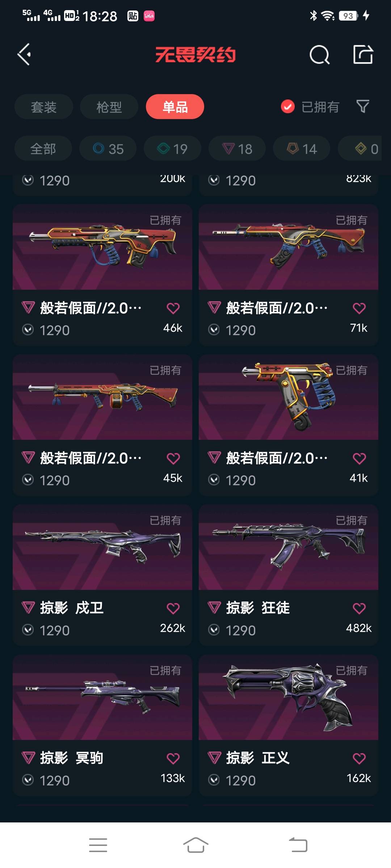Tap the back arrow icon

point(24,55)
